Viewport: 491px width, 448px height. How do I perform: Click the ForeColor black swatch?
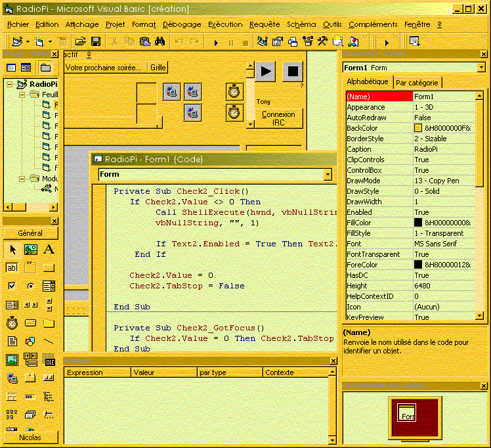coord(417,265)
